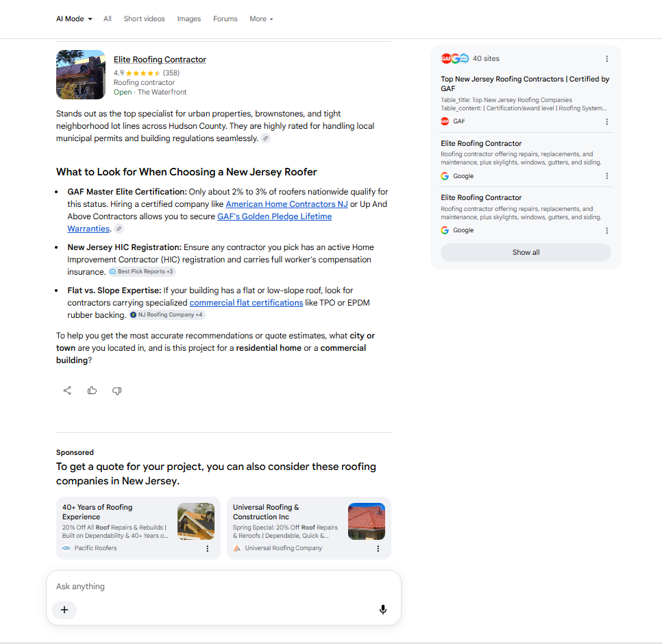The image size is (662, 644).
Task: Click link icon after building regulations paragraph
Action: (x=266, y=138)
